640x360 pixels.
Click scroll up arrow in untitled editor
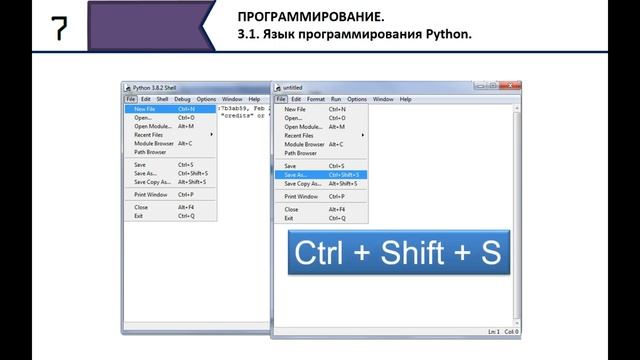517,108
